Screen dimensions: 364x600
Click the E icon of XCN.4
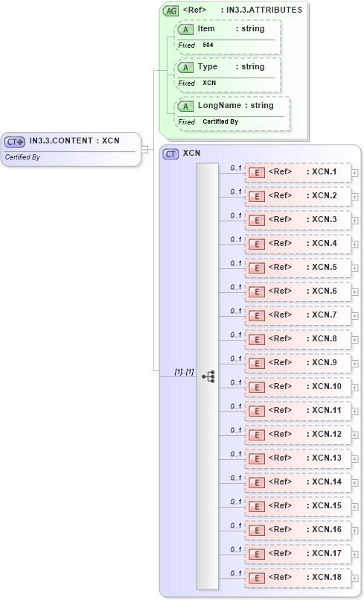point(257,244)
